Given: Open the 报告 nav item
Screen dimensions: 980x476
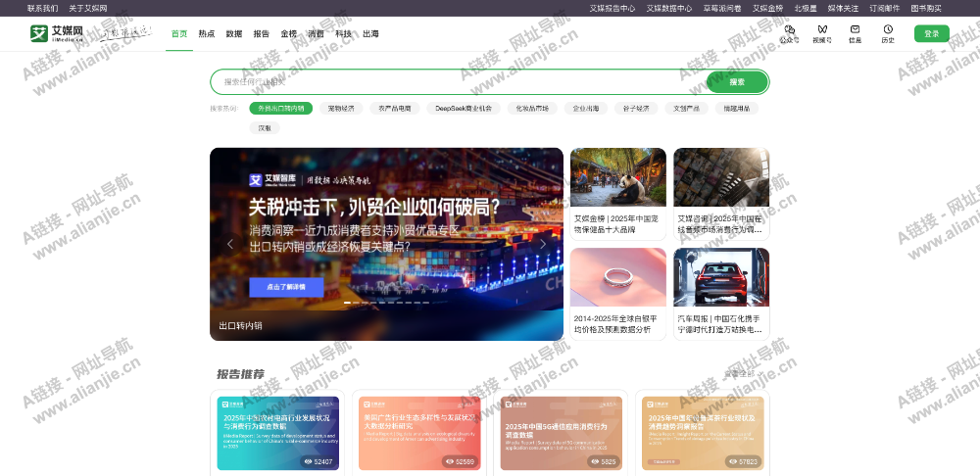Looking at the screenshot, I should (x=262, y=33).
